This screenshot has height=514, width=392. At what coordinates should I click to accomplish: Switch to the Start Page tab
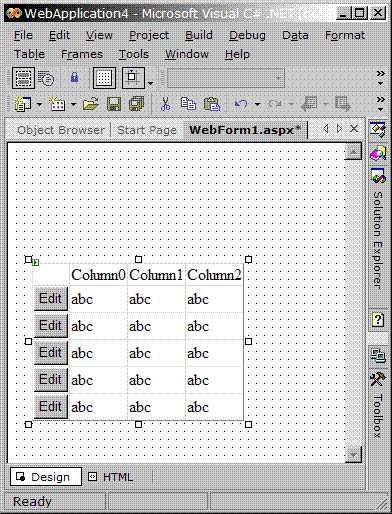pyautogui.click(x=147, y=130)
